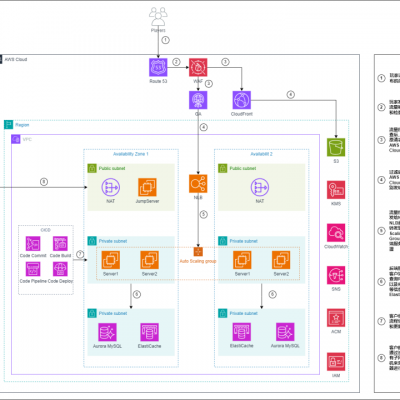
Task: Select the S3 bucket icon
Action: click(x=336, y=147)
